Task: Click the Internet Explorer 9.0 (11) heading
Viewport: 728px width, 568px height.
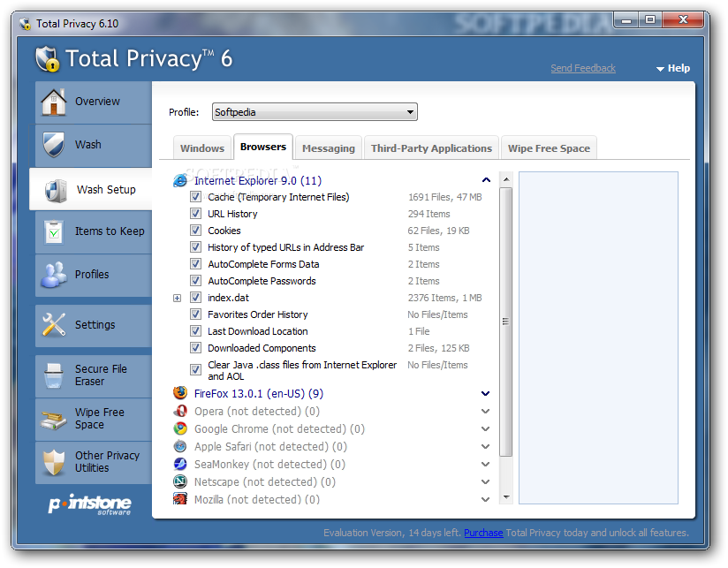Action: tap(258, 180)
